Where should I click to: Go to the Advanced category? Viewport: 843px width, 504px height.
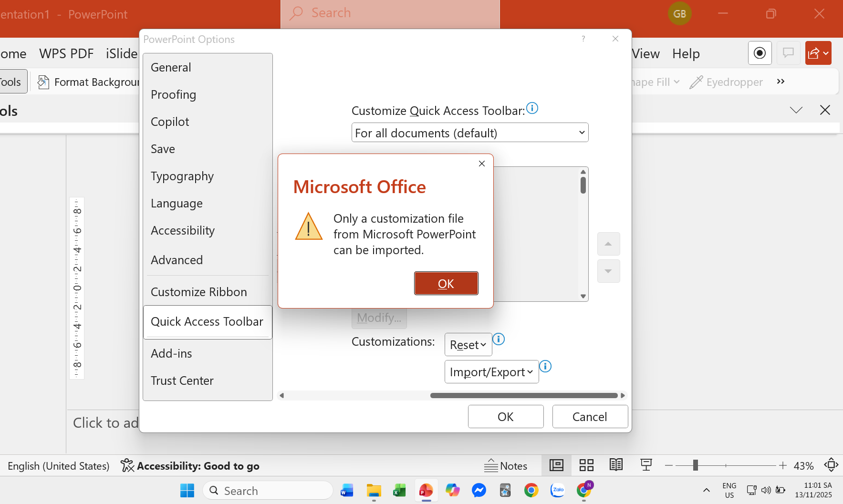pos(208,260)
